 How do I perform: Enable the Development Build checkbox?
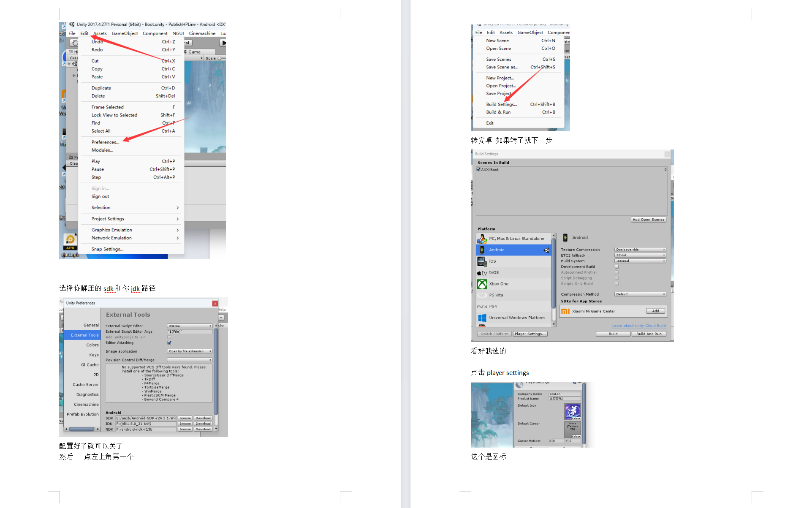(616, 267)
